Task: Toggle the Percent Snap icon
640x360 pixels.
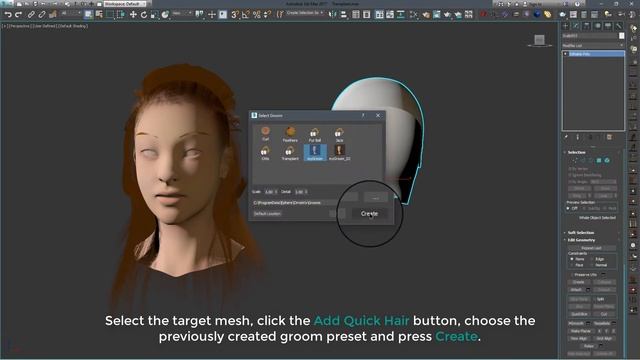Action: [256, 15]
